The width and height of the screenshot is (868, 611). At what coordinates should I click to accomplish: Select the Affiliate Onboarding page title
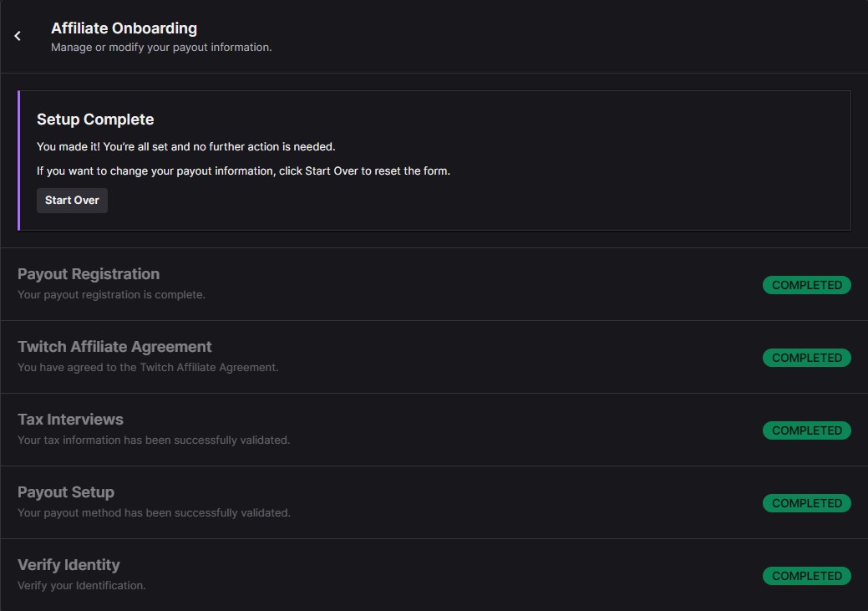click(x=124, y=28)
